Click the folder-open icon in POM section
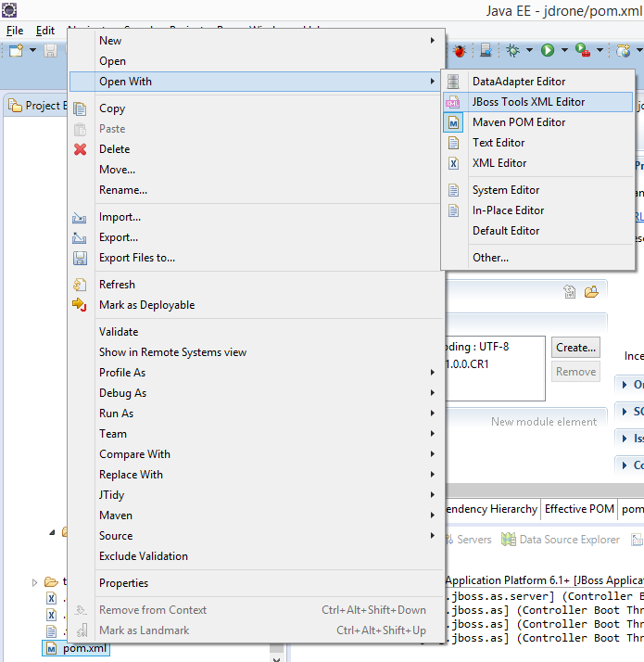The image size is (644, 662). [x=591, y=291]
